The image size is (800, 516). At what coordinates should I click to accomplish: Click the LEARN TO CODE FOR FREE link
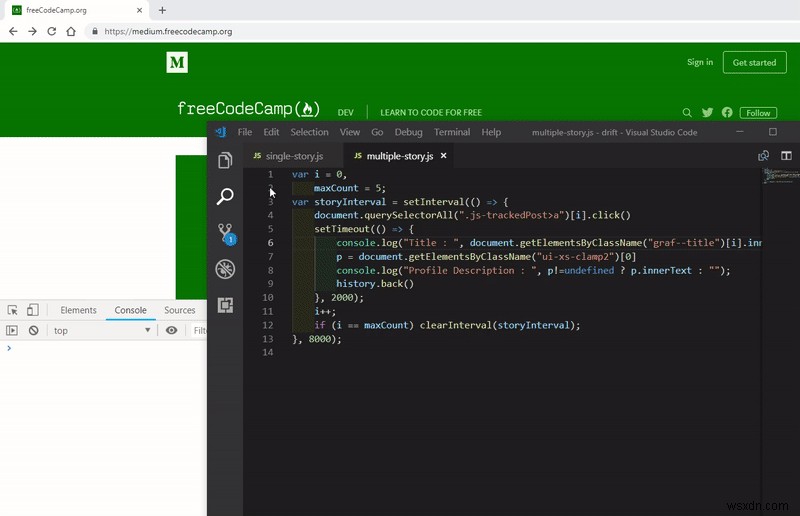coord(431,112)
